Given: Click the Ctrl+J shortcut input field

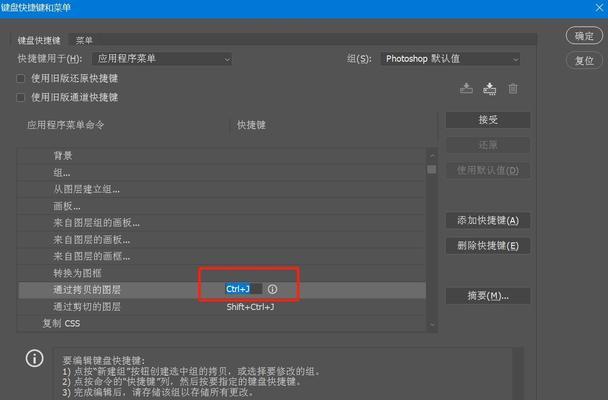Looking at the screenshot, I should tap(244, 289).
